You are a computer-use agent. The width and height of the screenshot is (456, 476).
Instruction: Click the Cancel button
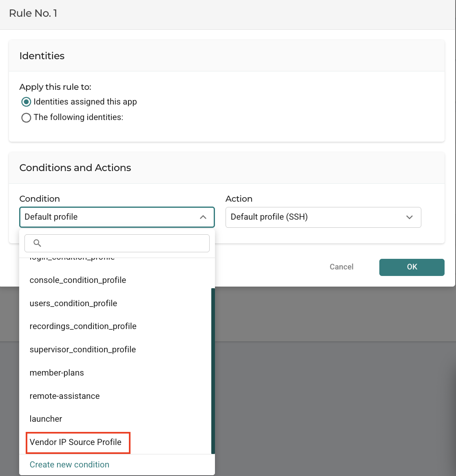click(x=341, y=267)
